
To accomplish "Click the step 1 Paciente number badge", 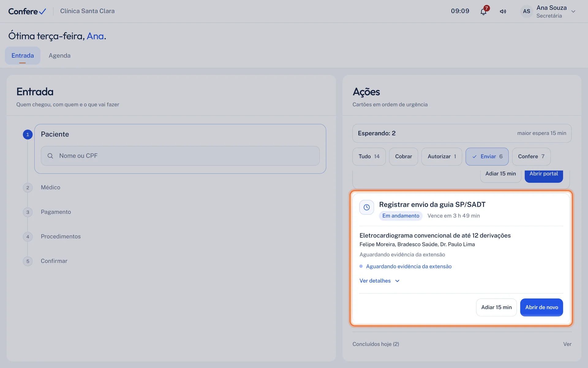I will click(x=28, y=134).
